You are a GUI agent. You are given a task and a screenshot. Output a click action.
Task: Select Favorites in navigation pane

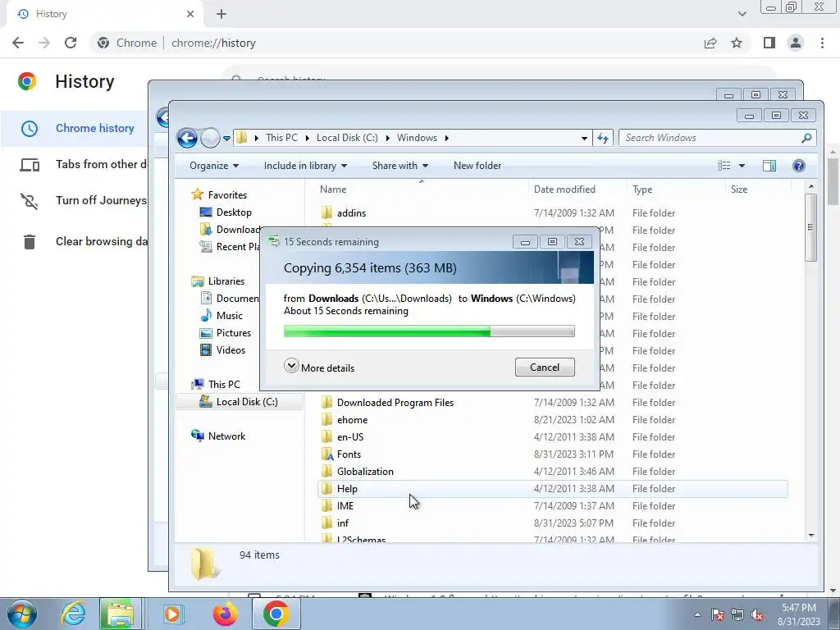pos(227,195)
